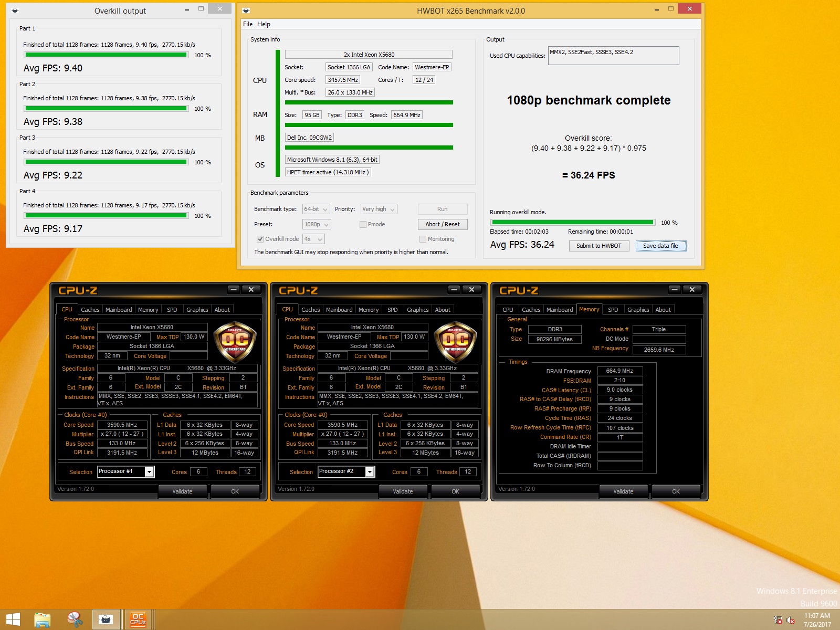Open Benchmark type 64-bit dropdown
This screenshot has height=630, width=840.
click(316, 209)
